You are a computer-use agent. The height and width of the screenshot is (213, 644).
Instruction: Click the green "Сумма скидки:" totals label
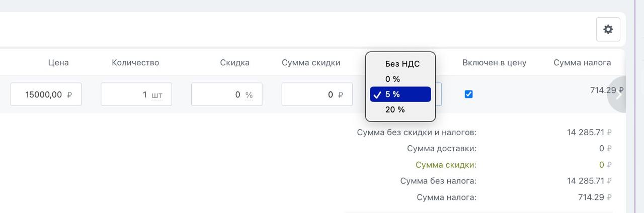(x=446, y=165)
